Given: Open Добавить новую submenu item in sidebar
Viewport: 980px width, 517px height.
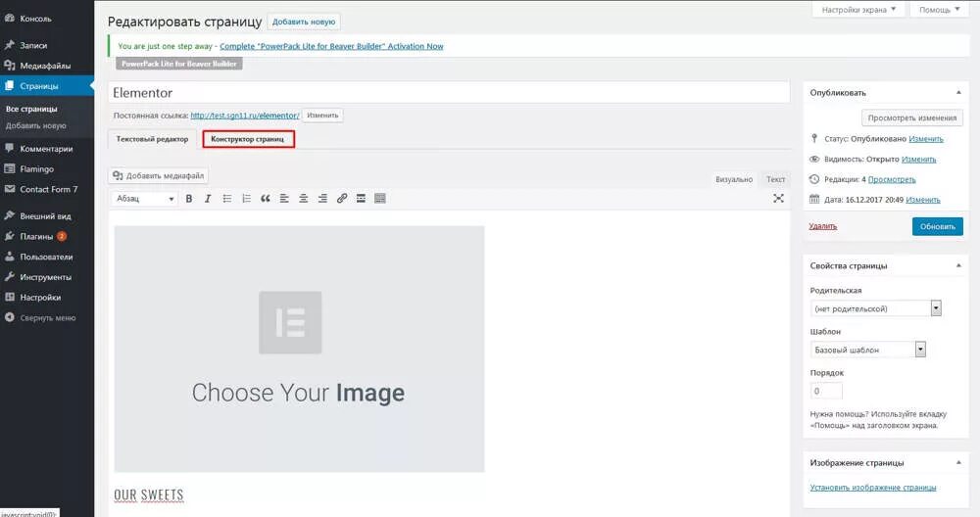Looking at the screenshot, I should (x=35, y=125).
